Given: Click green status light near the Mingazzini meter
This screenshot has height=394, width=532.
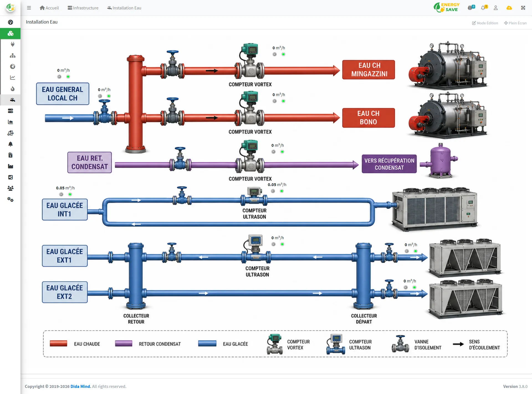Looking at the screenshot, I should point(283,54).
